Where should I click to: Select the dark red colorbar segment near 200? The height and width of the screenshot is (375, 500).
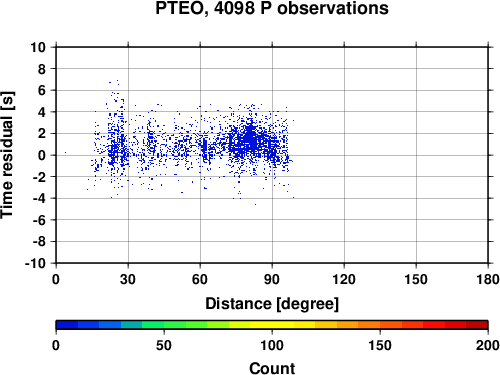pos(477,325)
